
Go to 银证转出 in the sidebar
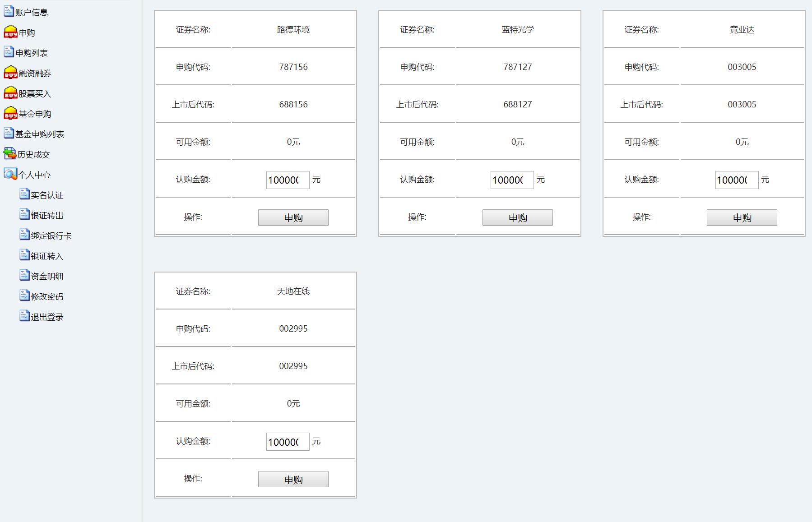click(x=47, y=216)
